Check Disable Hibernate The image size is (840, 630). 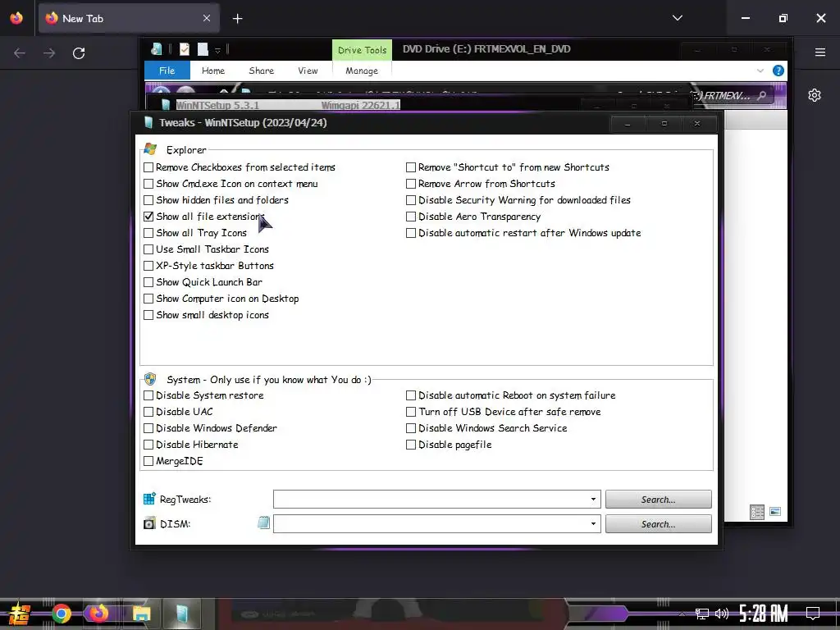pos(148,445)
